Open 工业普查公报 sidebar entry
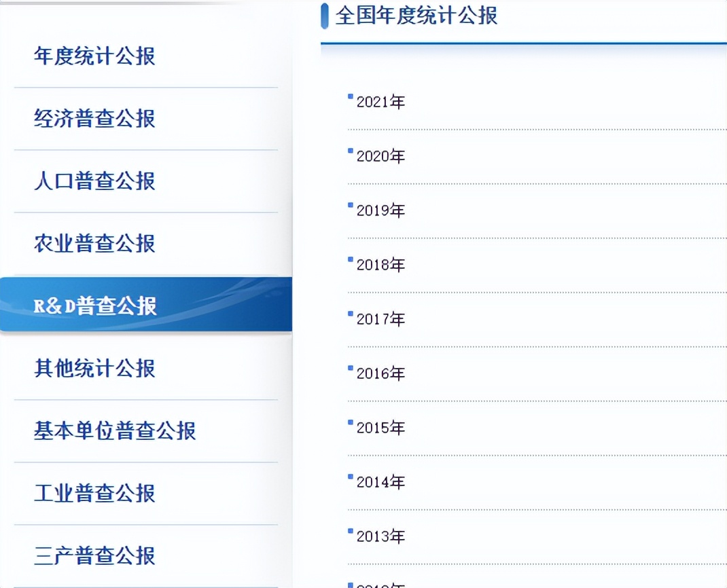 click(94, 493)
